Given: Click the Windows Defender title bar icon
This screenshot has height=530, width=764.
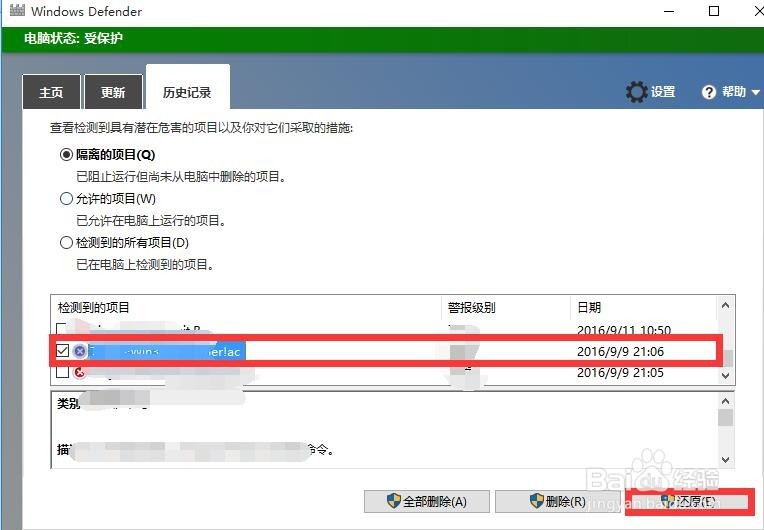Looking at the screenshot, I should coord(17,10).
